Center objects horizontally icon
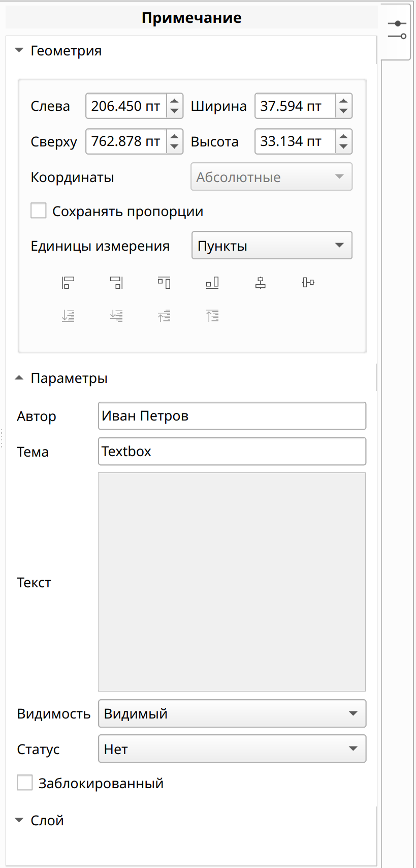Screen dimensions: 416x868 [261, 283]
